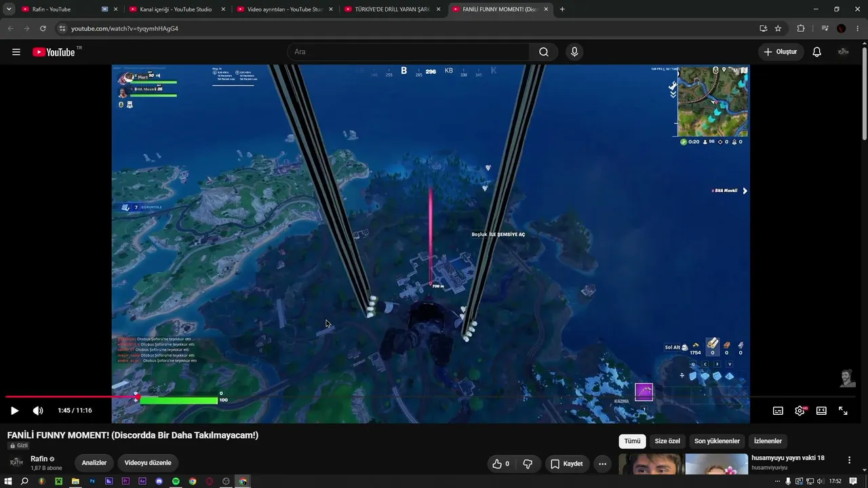Open the Chrome three-dot menu
Screen dimensions: 868x488
click(x=858, y=28)
